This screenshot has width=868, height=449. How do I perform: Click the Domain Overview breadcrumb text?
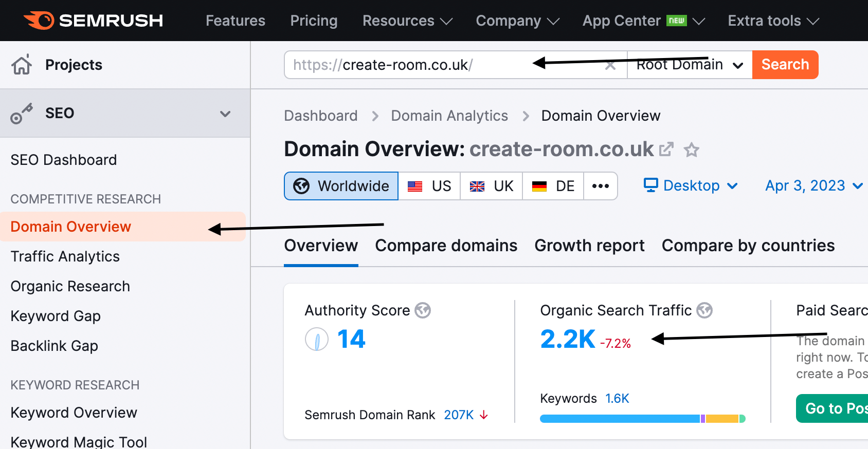click(x=601, y=116)
